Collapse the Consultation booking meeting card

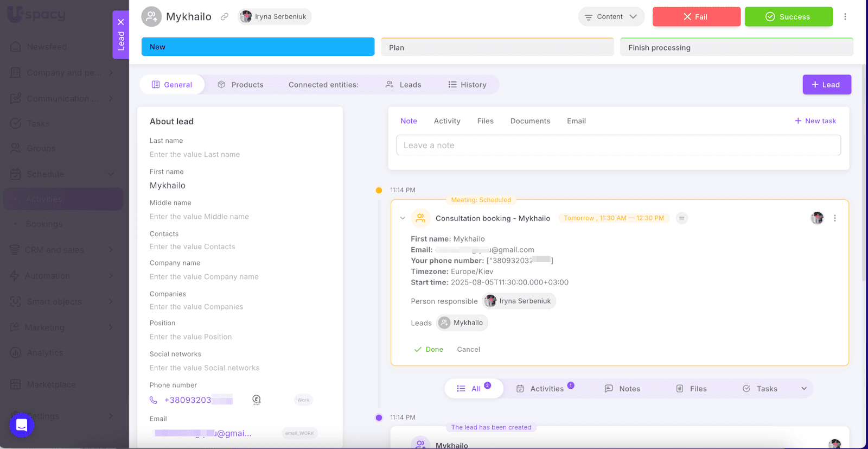(x=403, y=218)
